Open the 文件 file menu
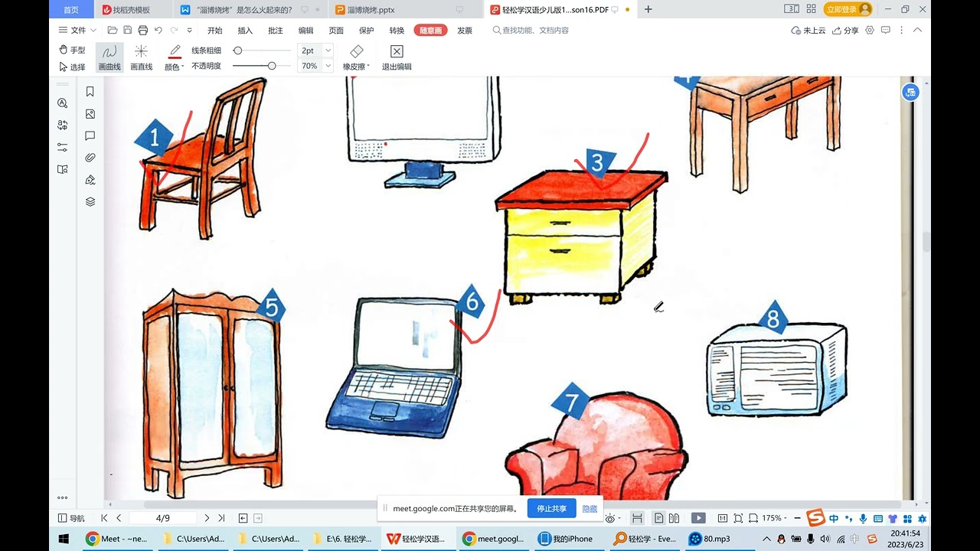Image resolution: width=980 pixels, height=551 pixels. (x=78, y=31)
